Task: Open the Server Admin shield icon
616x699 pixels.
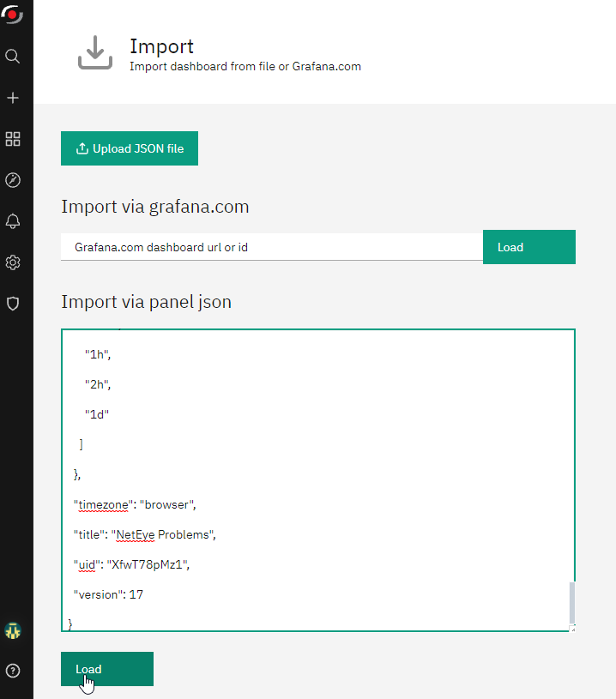Action: pos(13,304)
